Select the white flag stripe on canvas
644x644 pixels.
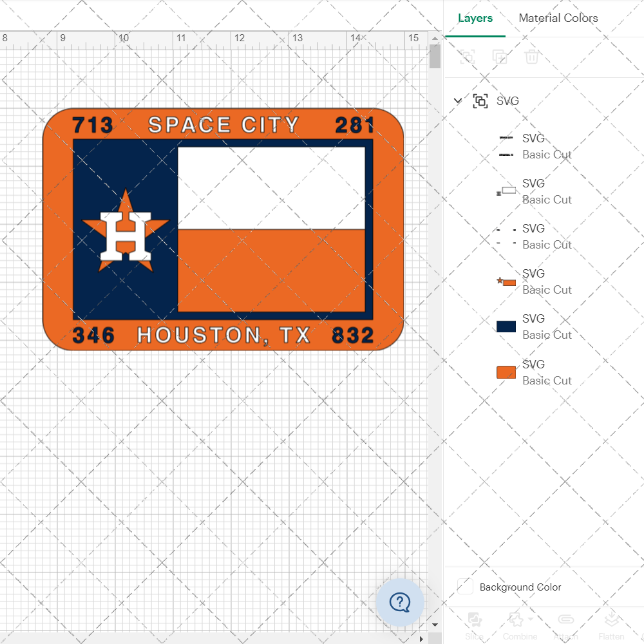tap(271, 188)
